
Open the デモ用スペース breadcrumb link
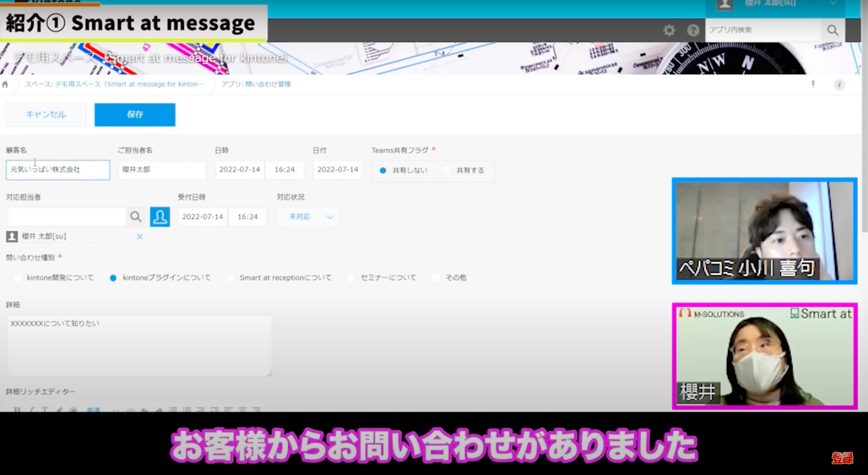(x=129, y=84)
